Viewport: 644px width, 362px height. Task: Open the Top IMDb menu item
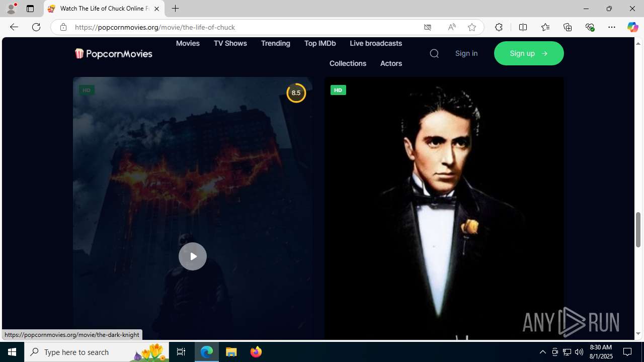pos(320,43)
